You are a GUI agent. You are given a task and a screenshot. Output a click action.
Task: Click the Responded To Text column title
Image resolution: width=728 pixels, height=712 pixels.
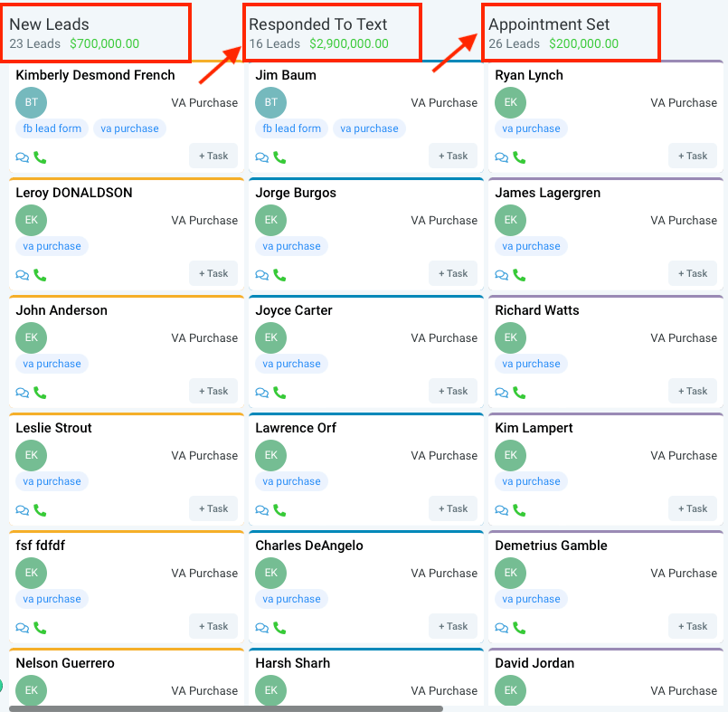tap(318, 24)
